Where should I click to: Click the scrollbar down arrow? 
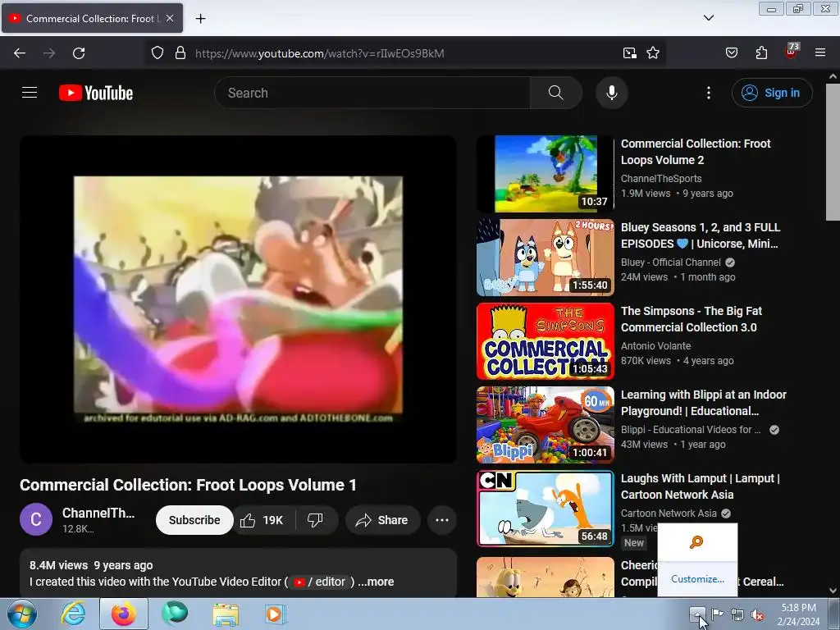(833, 591)
